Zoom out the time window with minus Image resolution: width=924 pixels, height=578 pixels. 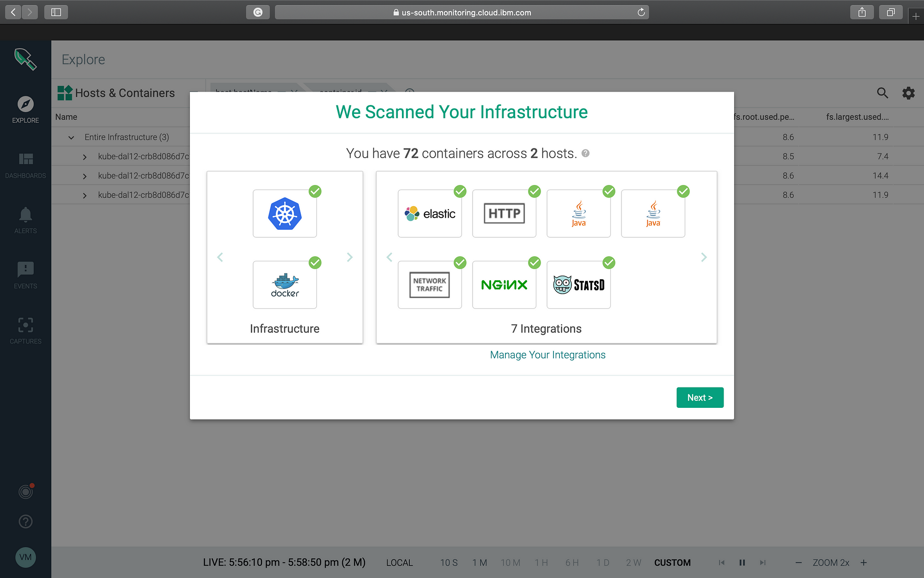[798, 563]
